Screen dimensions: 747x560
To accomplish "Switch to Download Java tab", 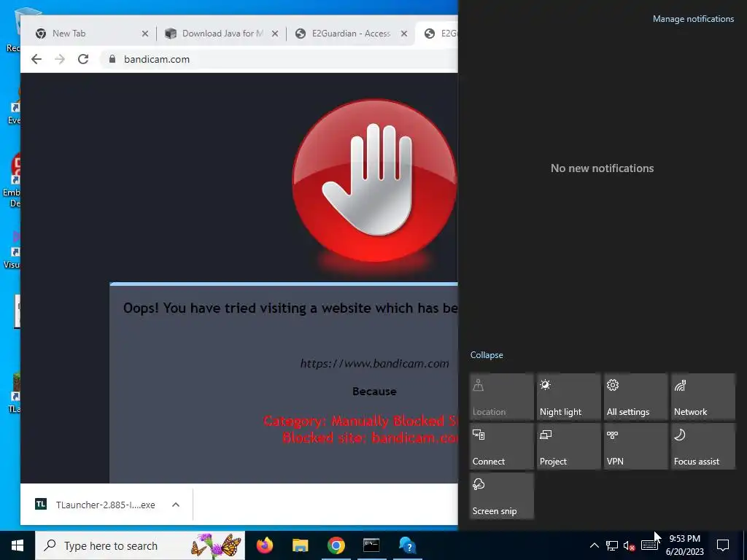I will 222,34.
